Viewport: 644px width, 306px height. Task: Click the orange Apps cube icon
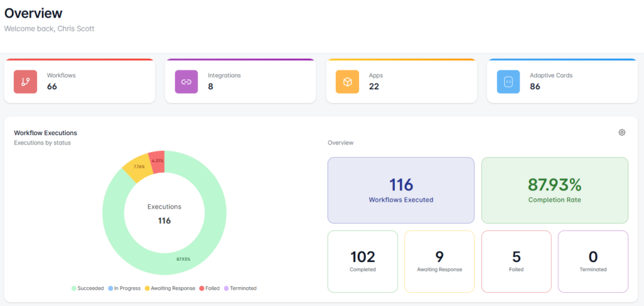[x=347, y=82]
